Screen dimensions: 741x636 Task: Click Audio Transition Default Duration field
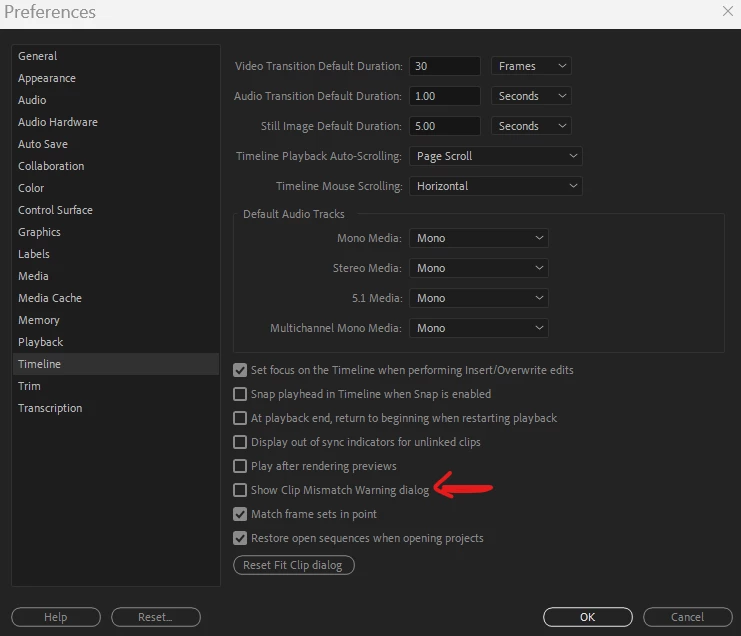[x=445, y=96]
